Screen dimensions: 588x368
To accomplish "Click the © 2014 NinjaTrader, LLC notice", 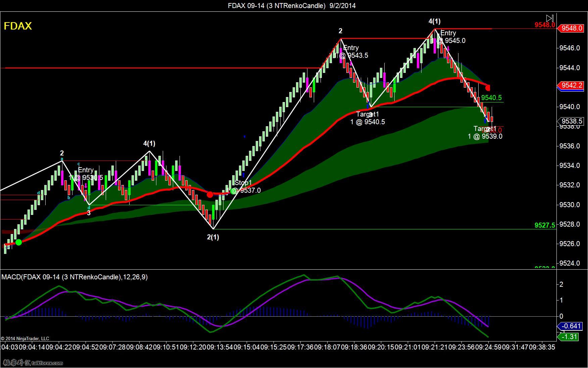I will [x=25, y=339].
